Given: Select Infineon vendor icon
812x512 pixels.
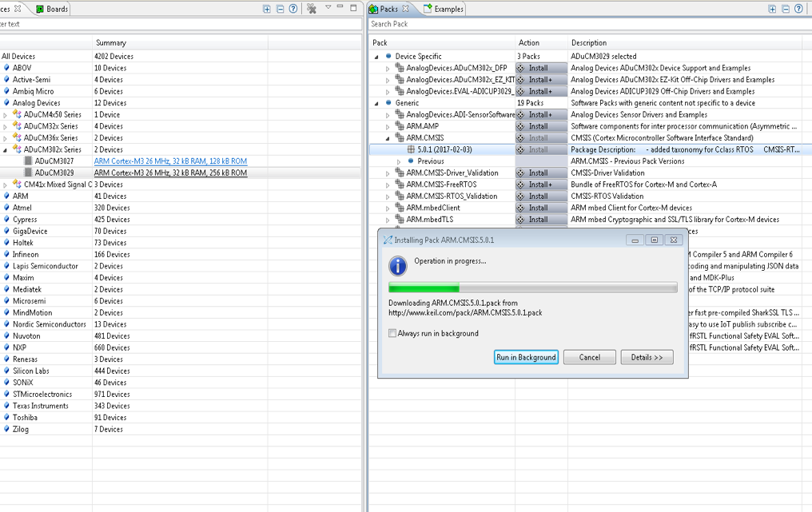Looking at the screenshot, I should click(6, 254).
